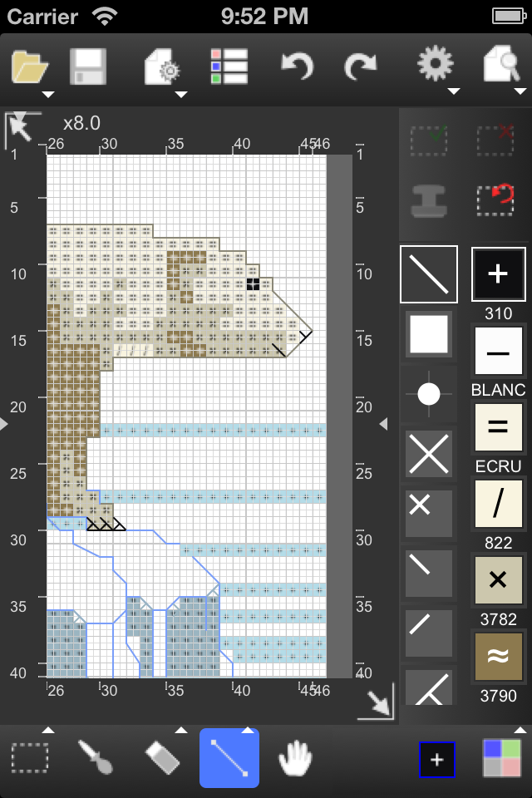Redo the last undone action
The image size is (532, 798).
point(361,66)
